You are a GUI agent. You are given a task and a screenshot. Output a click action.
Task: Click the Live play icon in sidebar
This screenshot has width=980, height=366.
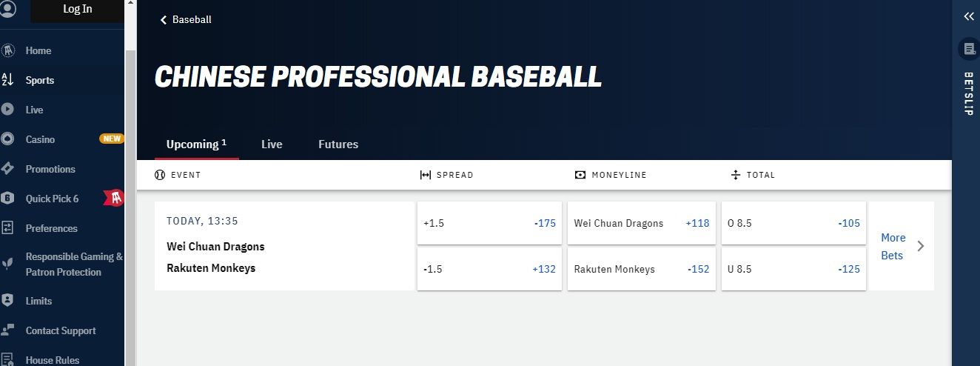pyautogui.click(x=7, y=110)
